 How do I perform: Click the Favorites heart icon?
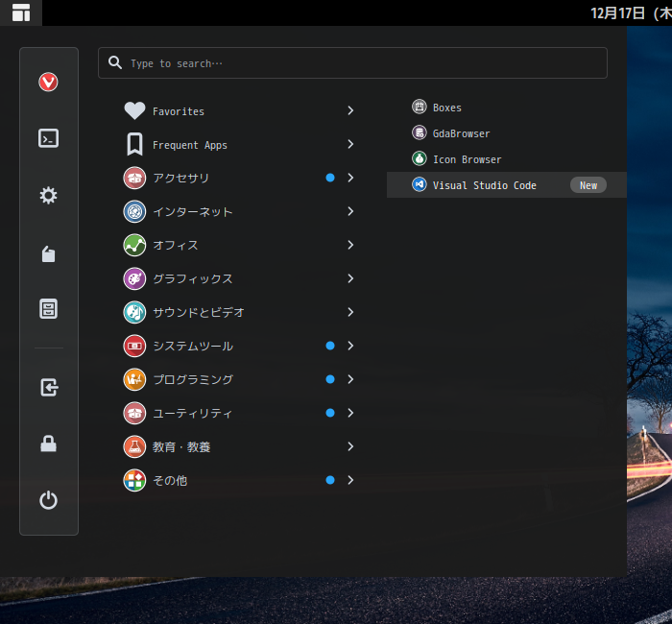pyautogui.click(x=134, y=110)
